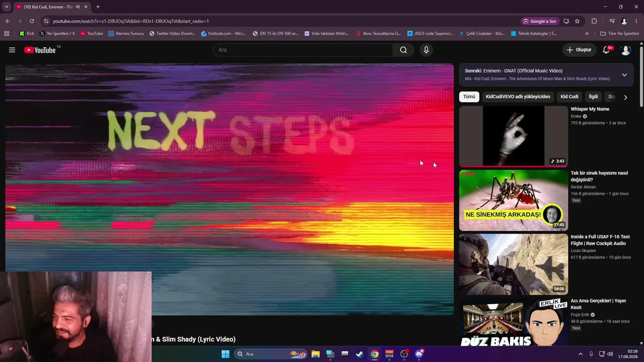Open the Chrome three-dot menu
644x362 pixels.
[636, 21]
